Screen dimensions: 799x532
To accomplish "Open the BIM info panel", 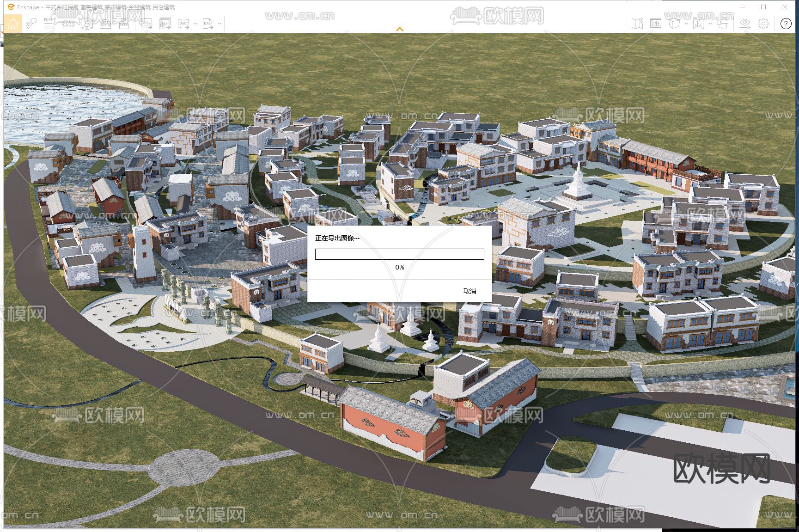I will [x=49, y=24].
